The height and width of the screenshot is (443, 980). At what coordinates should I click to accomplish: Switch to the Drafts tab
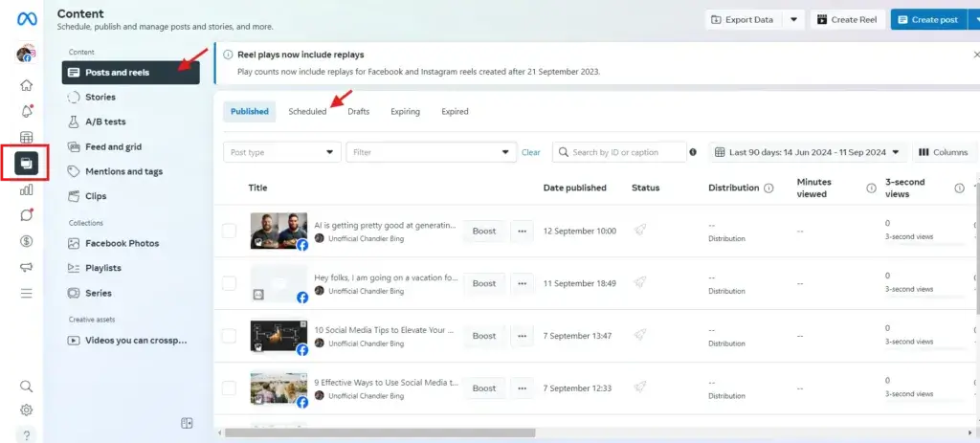tap(359, 112)
